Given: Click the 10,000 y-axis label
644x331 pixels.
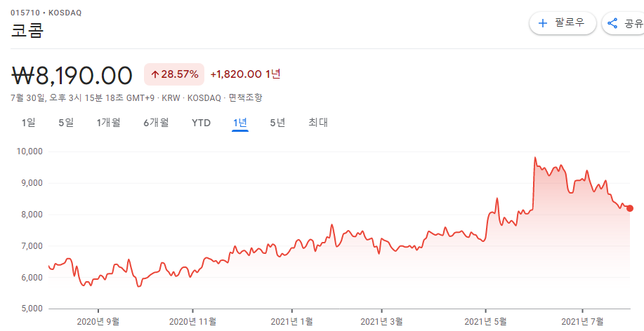Looking at the screenshot, I should (x=29, y=151).
